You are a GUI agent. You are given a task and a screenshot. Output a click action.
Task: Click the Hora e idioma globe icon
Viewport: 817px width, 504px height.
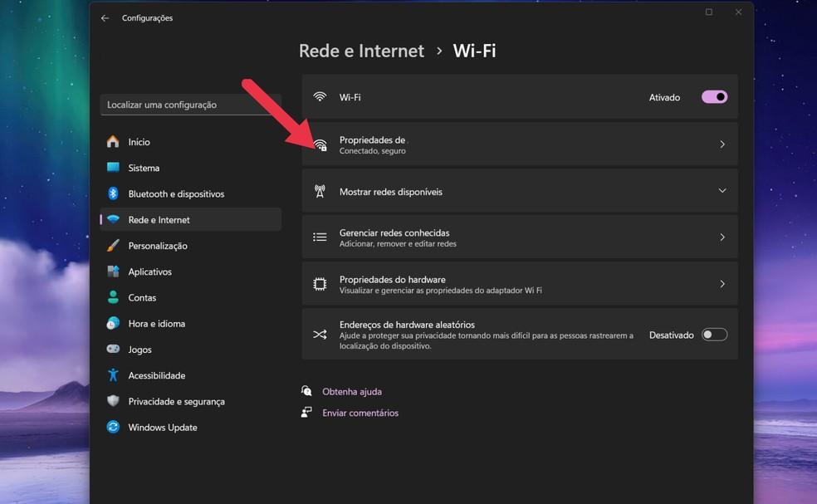point(113,324)
